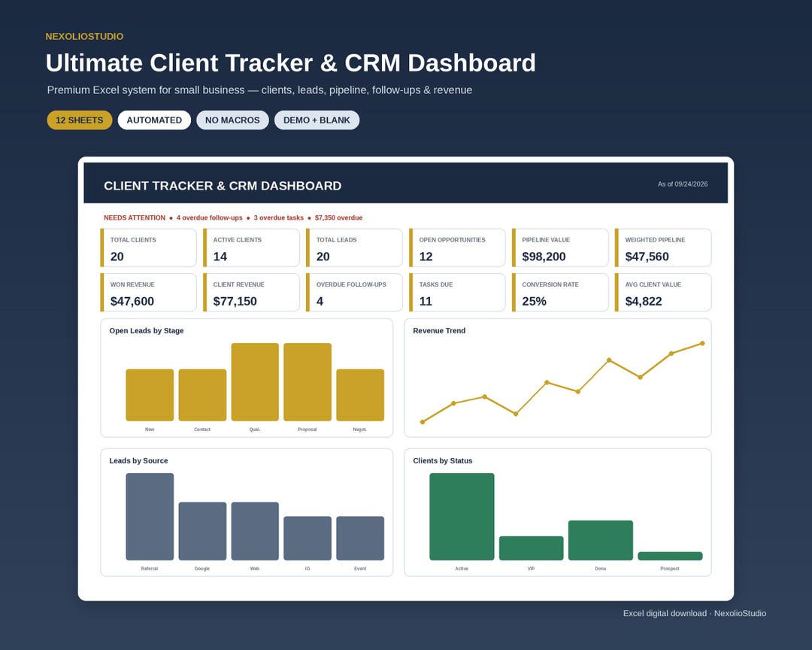Click the Won Revenue $47,600 card

click(x=149, y=293)
